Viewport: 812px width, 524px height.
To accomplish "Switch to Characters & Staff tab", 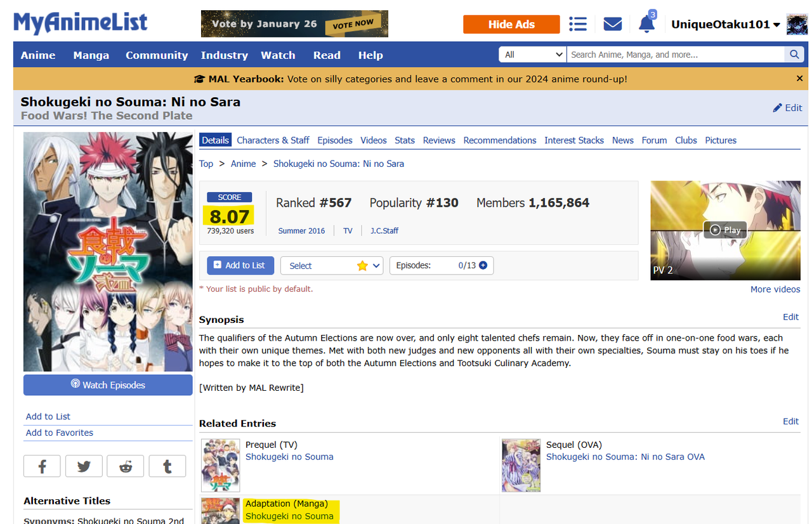I will (x=273, y=140).
